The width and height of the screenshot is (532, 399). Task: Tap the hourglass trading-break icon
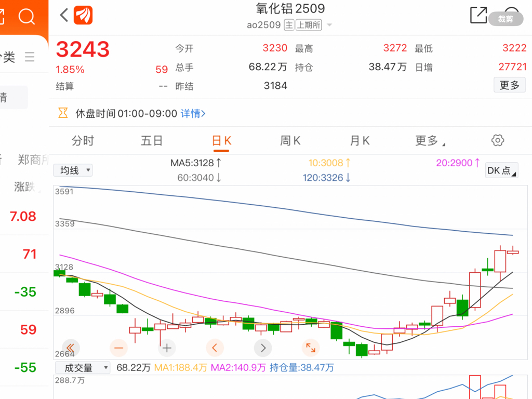pos(63,113)
